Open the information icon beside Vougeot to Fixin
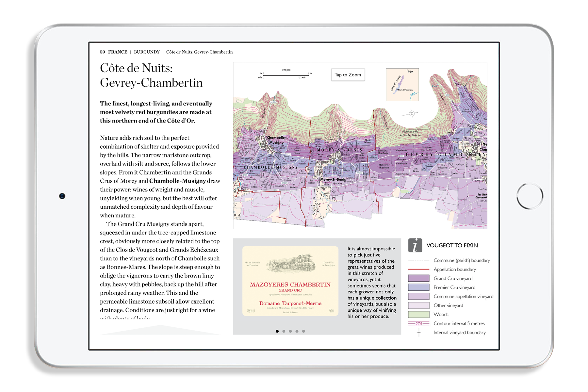The width and height of the screenshot is (588, 392). pos(415,245)
